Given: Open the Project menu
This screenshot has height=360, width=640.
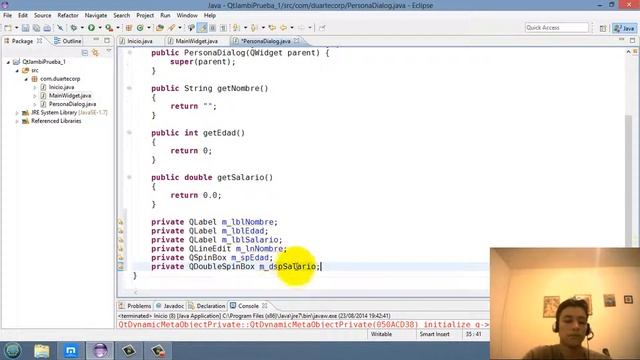Looking at the screenshot, I should 145,16.
